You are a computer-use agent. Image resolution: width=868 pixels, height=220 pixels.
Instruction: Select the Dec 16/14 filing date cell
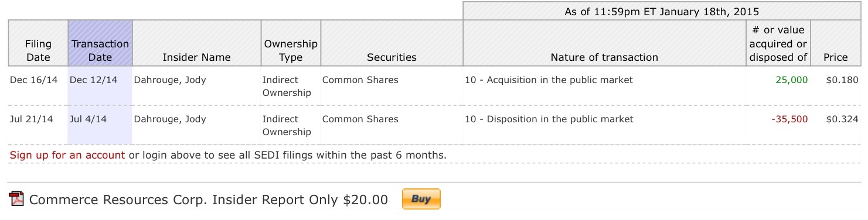[x=34, y=80]
